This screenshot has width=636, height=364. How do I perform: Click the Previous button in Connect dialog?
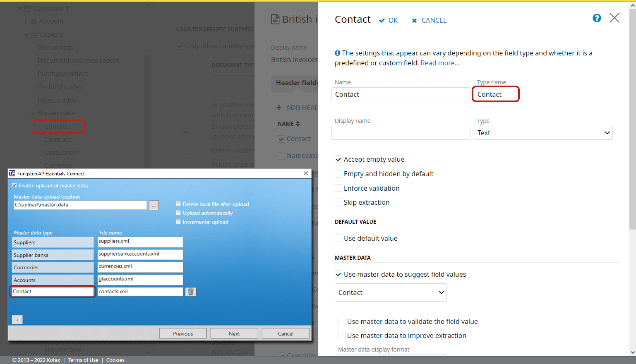click(x=182, y=333)
